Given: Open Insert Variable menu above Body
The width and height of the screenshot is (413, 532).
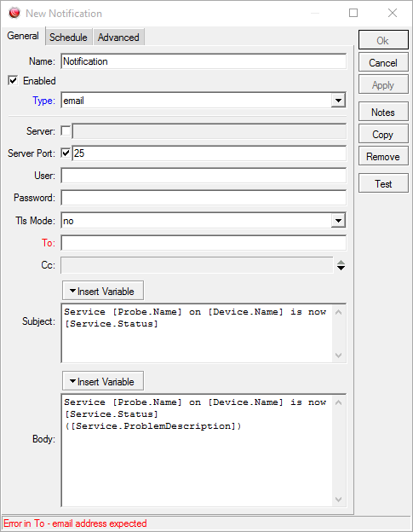Looking at the screenshot, I should (x=103, y=381).
